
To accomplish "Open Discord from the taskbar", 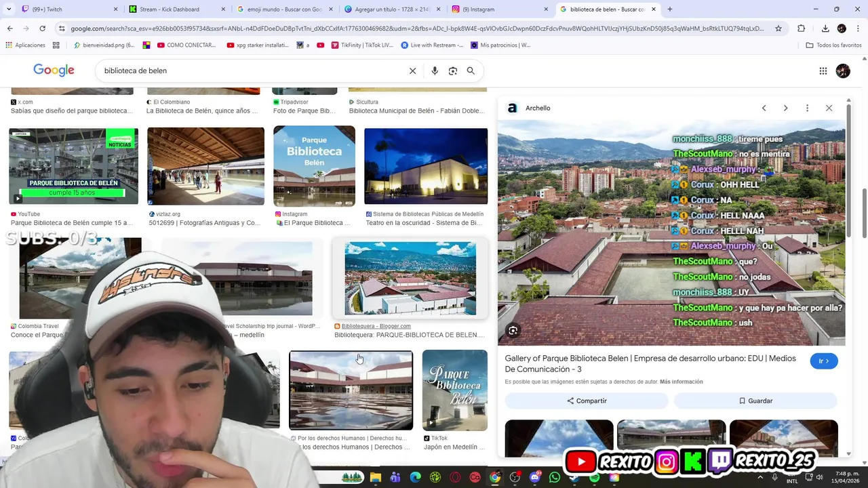I will (535, 477).
